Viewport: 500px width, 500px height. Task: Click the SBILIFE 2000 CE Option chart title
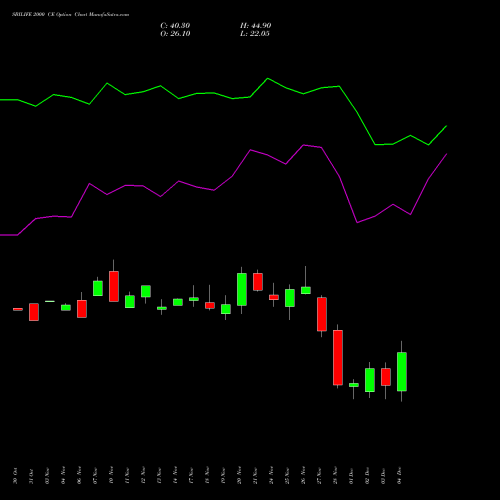[70, 14]
